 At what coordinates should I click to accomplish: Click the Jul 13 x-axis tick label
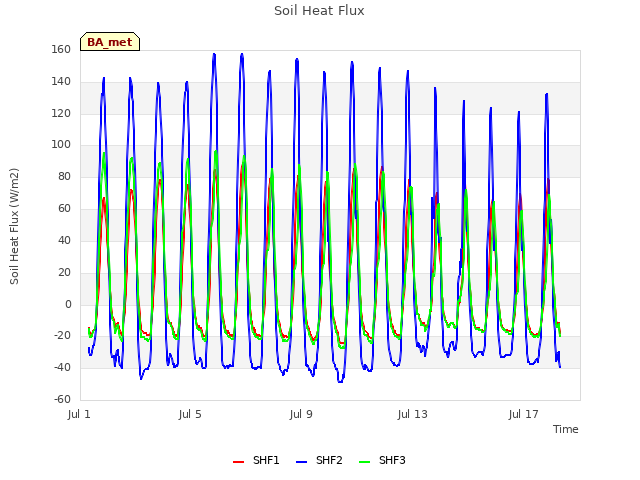point(413,414)
